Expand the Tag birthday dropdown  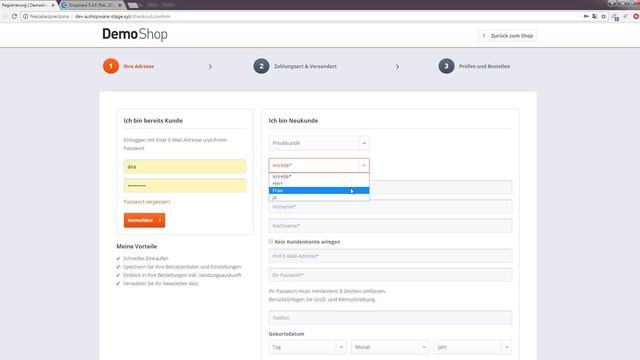click(307, 347)
